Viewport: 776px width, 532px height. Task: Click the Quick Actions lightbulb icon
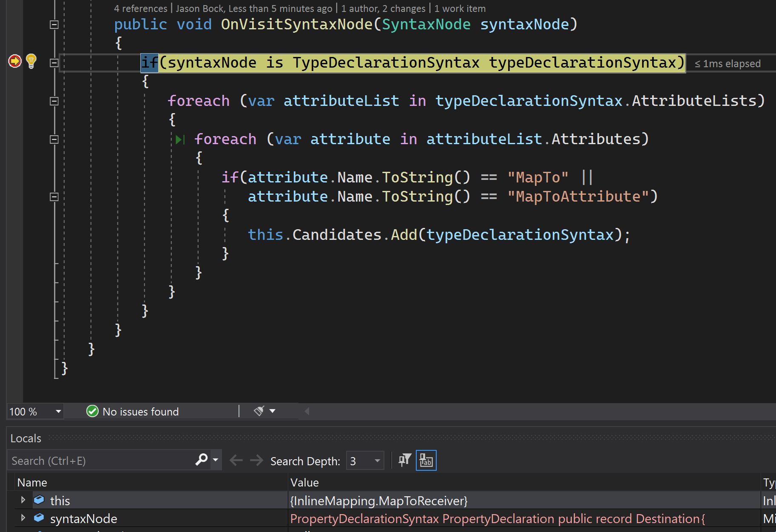[x=30, y=61]
